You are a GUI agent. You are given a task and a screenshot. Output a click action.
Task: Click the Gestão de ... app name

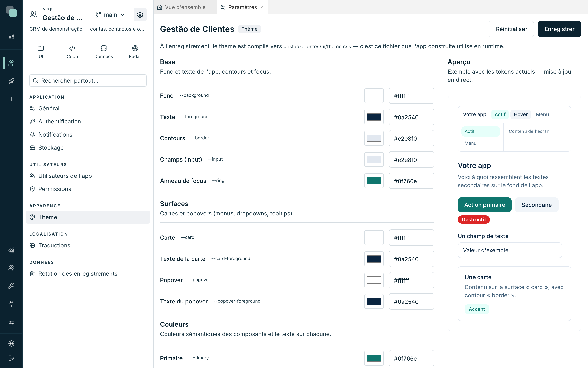point(62,18)
